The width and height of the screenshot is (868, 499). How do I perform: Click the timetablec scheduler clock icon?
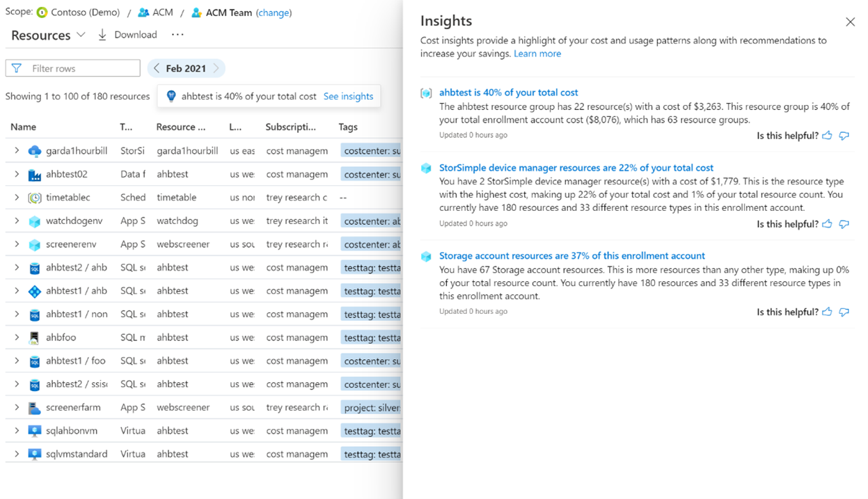pos(35,198)
